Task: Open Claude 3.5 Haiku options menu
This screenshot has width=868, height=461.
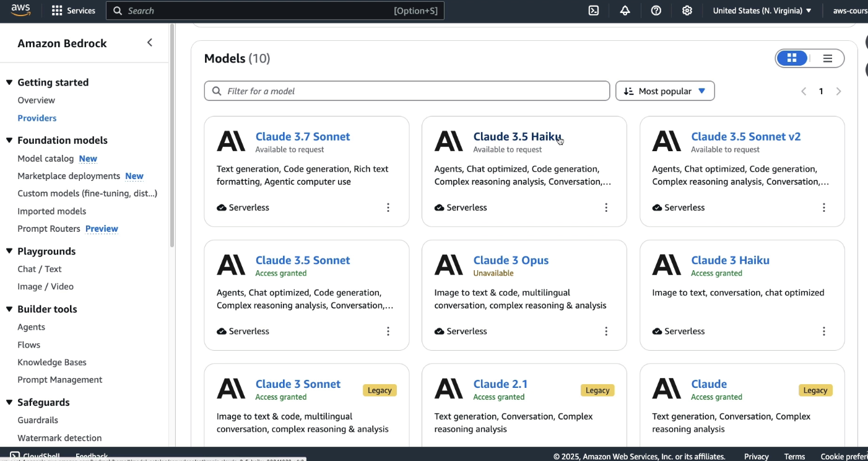Action: pyautogui.click(x=606, y=208)
